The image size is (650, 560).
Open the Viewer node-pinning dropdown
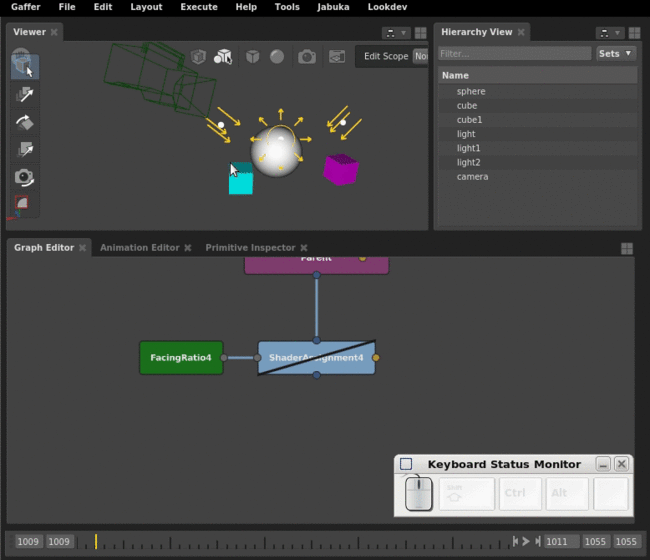click(396, 33)
